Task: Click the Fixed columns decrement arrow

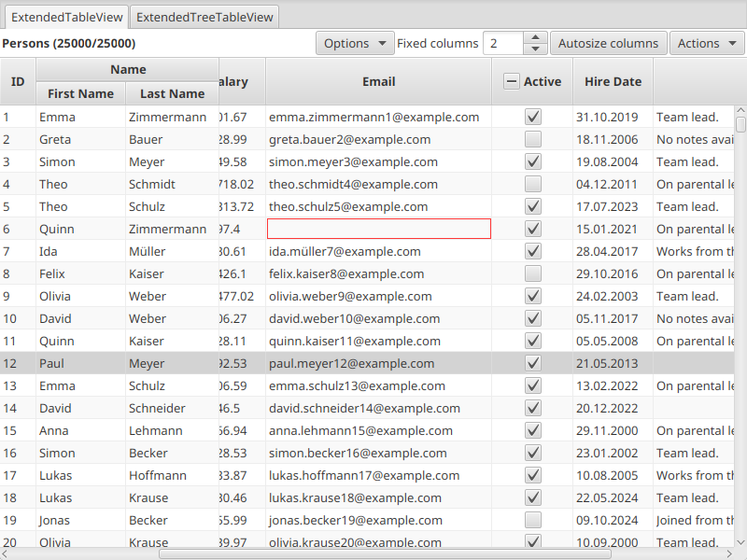Action: 535,49
